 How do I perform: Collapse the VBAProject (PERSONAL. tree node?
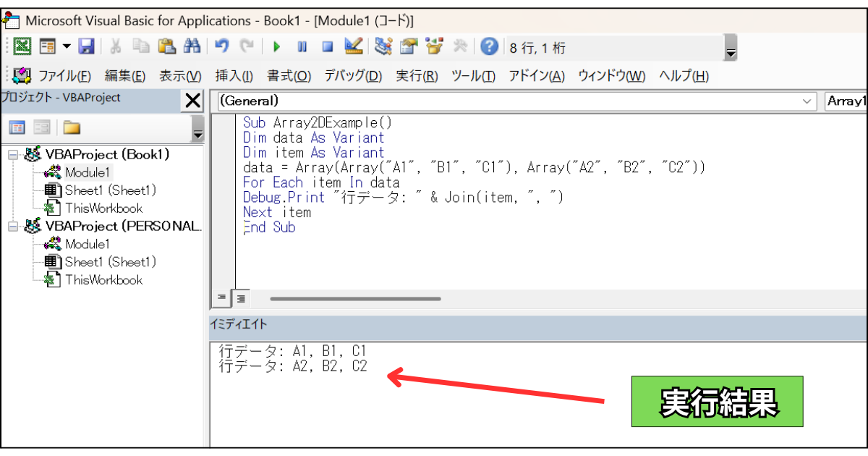click(12, 226)
